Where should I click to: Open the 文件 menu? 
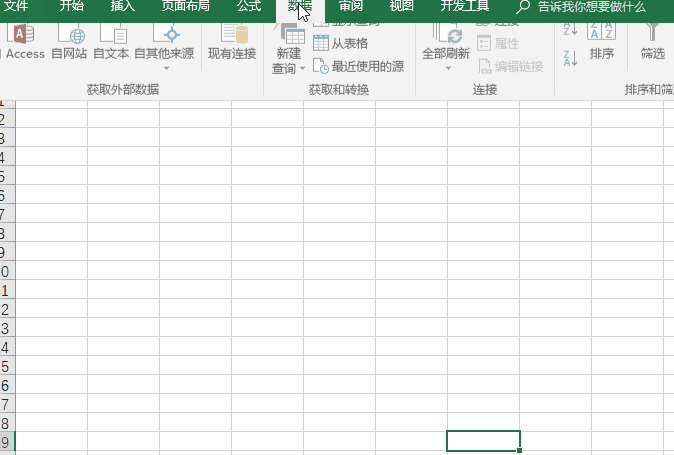16,6
